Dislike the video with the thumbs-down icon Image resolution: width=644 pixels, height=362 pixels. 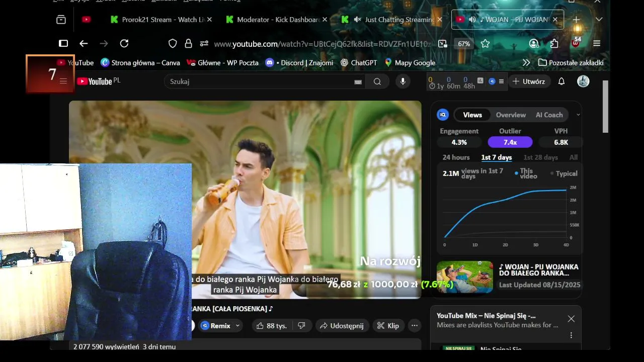coord(301,326)
